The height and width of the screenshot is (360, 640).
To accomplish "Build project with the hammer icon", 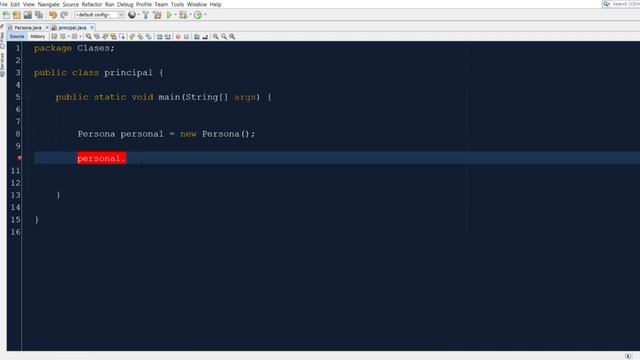I will [146, 15].
